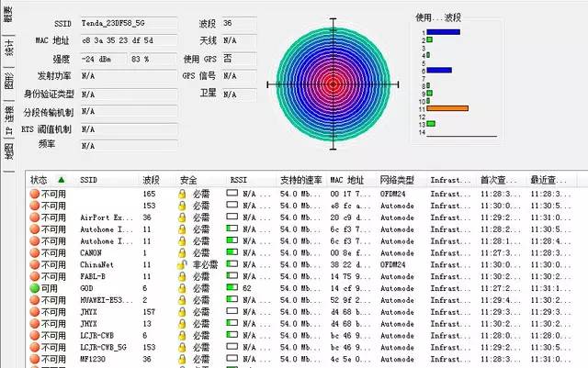The image size is (588, 368).
Task: Click the RSSI signal bar for FABL-B
Action: [x=232, y=276]
